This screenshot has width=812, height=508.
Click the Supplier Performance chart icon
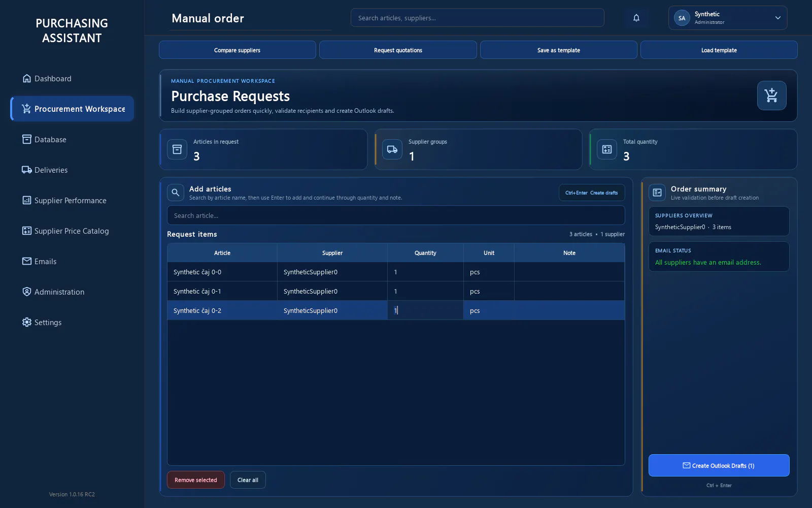(x=27, y=200)
